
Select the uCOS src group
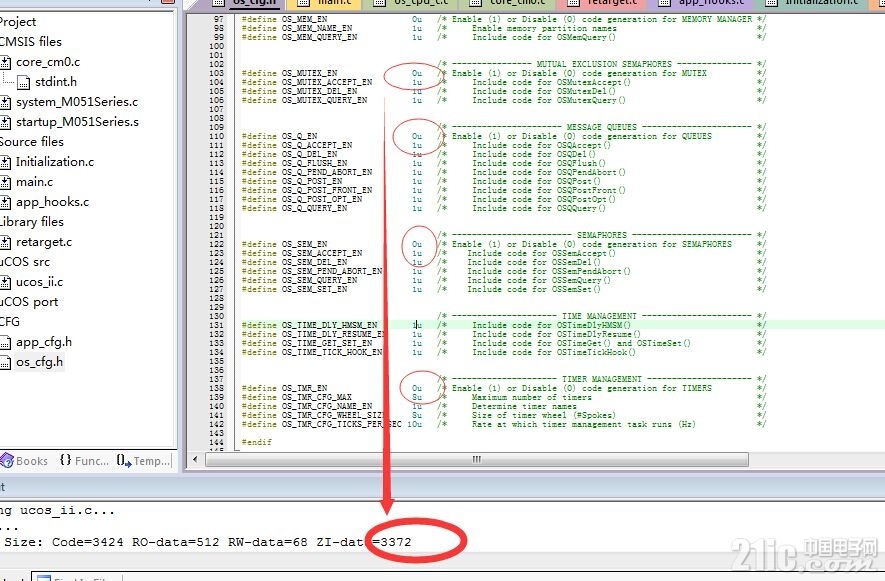pos(25,262)
